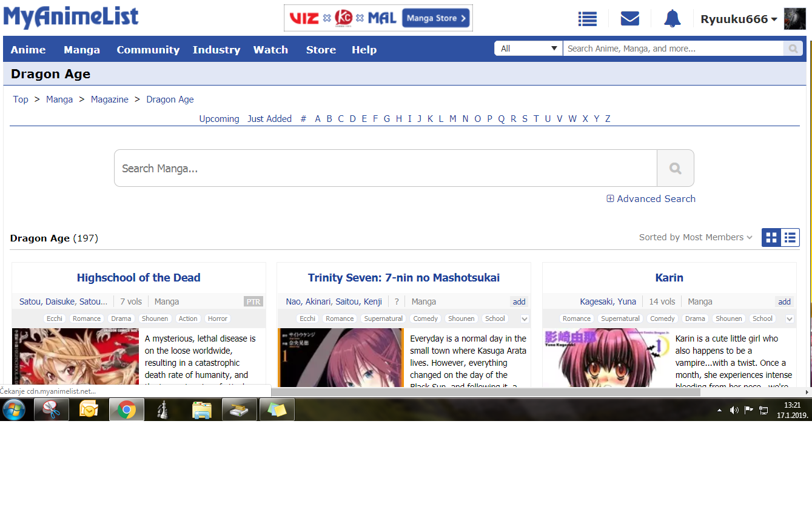Open the Industry menu
Screen dimensions: 812x509
[216, 50]
